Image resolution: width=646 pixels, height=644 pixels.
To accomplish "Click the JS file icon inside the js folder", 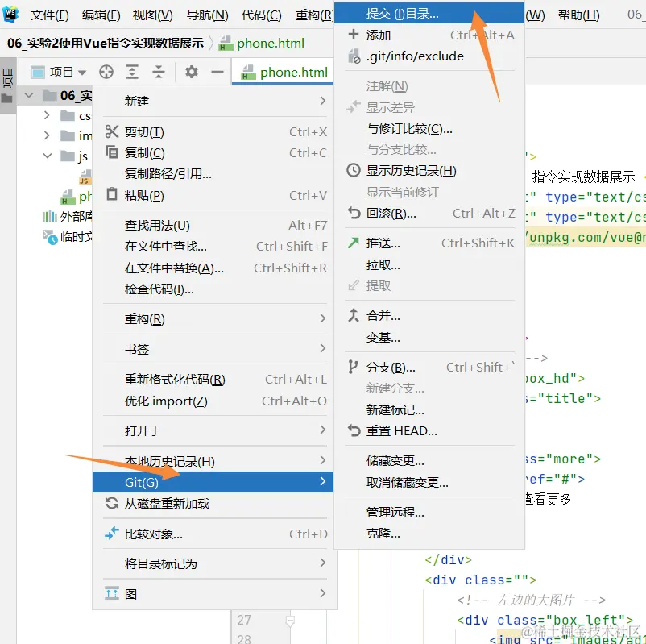I will [84, 177].
